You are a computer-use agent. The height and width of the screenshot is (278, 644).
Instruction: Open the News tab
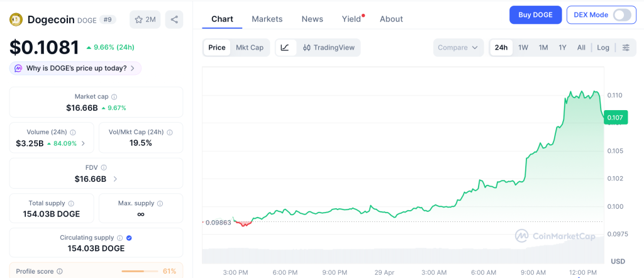point(312,19)
